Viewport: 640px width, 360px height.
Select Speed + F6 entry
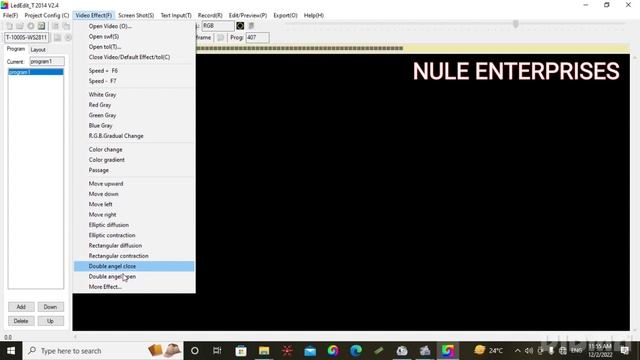[x=134, y=71]
